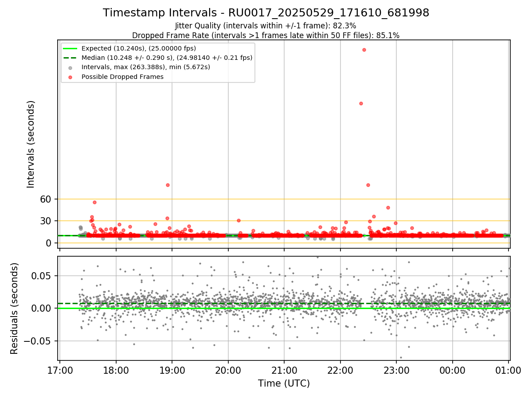Viewport: 532px width, 399px height.
Task: Click the 18:00 time tick label
Action: [x=116, y=370]
